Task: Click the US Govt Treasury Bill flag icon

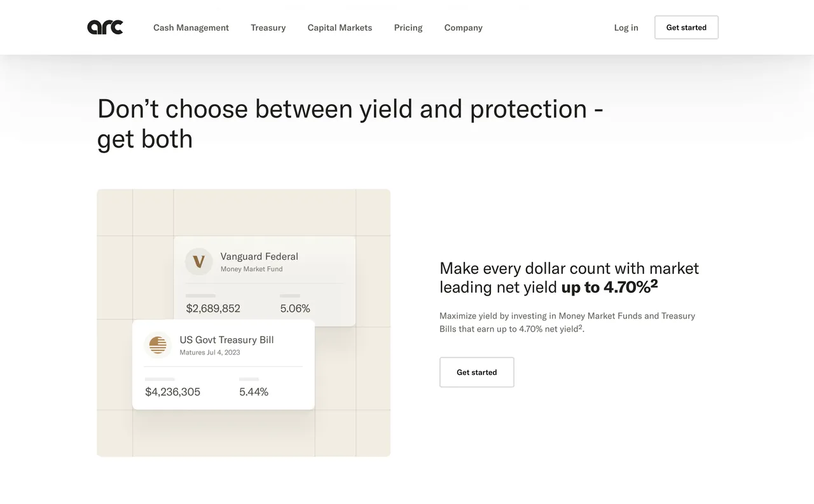Action: point(158,345)
